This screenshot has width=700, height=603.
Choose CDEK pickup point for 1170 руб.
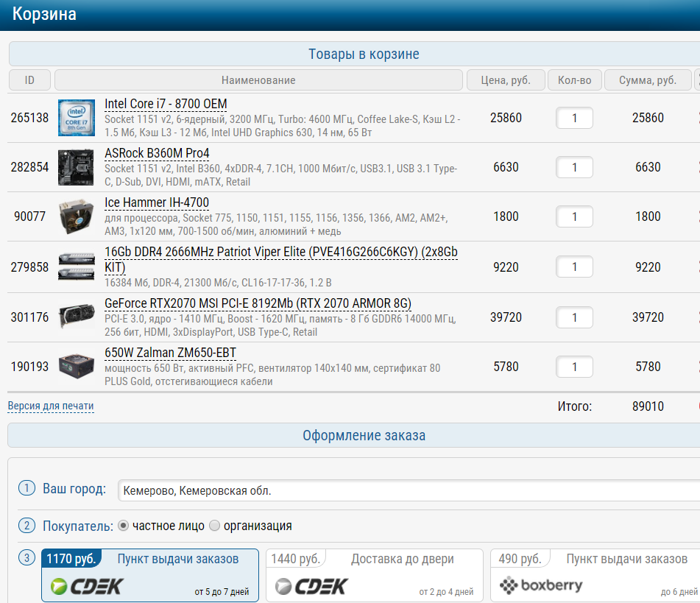pos(150,575)
